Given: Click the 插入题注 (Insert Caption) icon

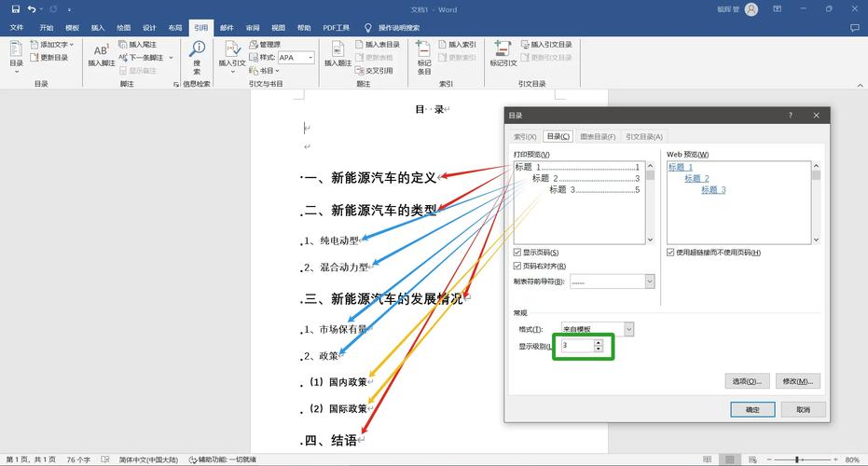Looking at the screenshot, I should [x=338, y=56].
